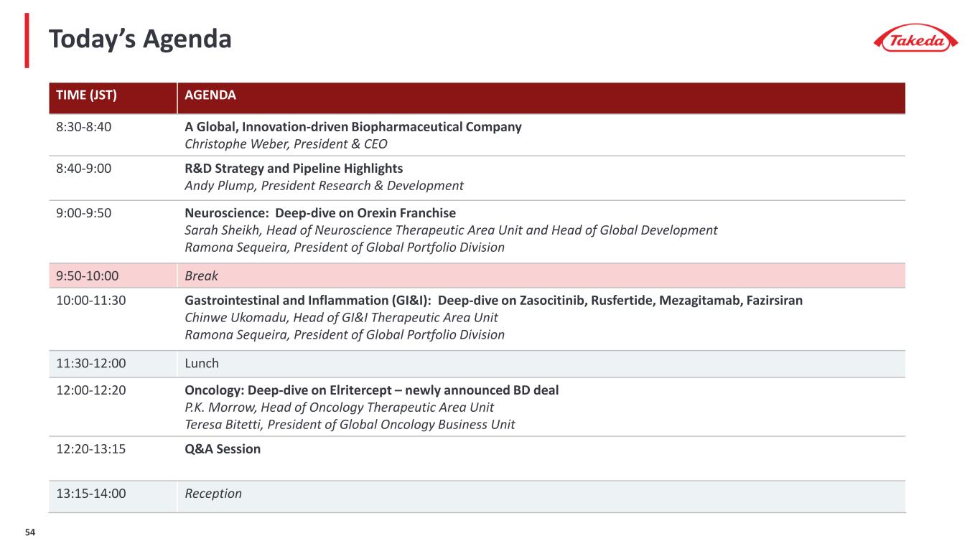Screen dimensions: 980x551
Task: Select the 8:30-8:40 time slot
Action: [83, 127]
